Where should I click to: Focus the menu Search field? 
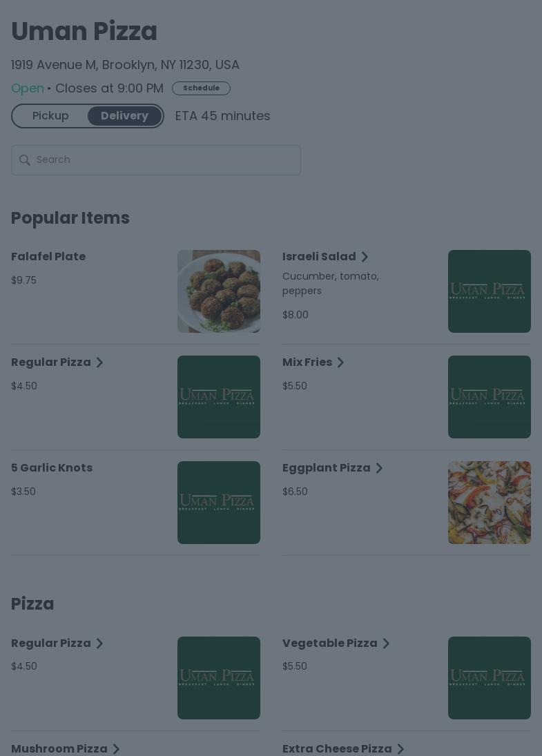click(x=166, y=160)
